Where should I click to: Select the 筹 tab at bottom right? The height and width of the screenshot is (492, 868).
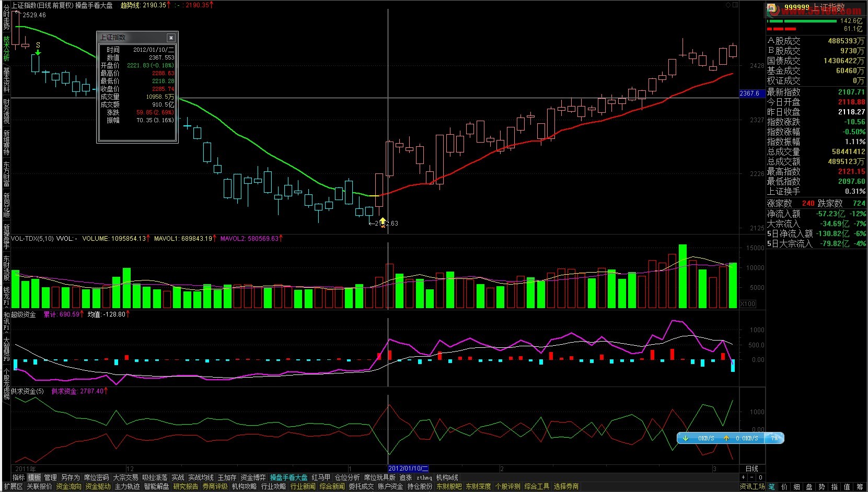(860, 486)
